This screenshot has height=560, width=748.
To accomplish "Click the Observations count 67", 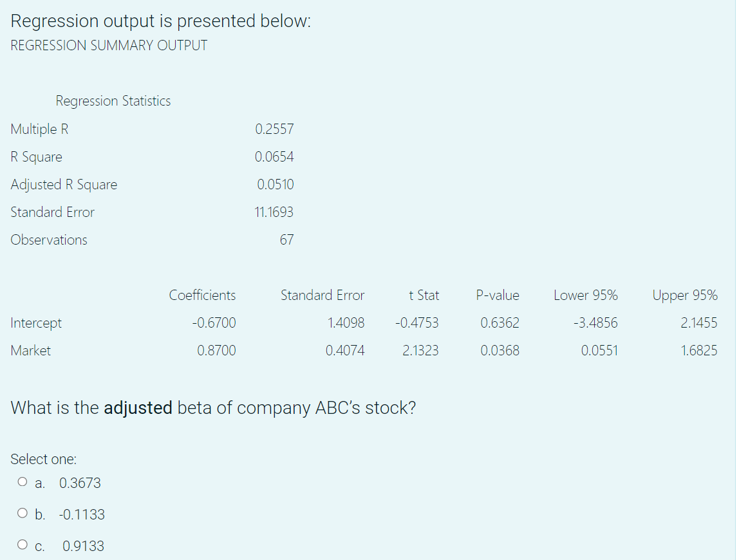I will click(286, 239).
